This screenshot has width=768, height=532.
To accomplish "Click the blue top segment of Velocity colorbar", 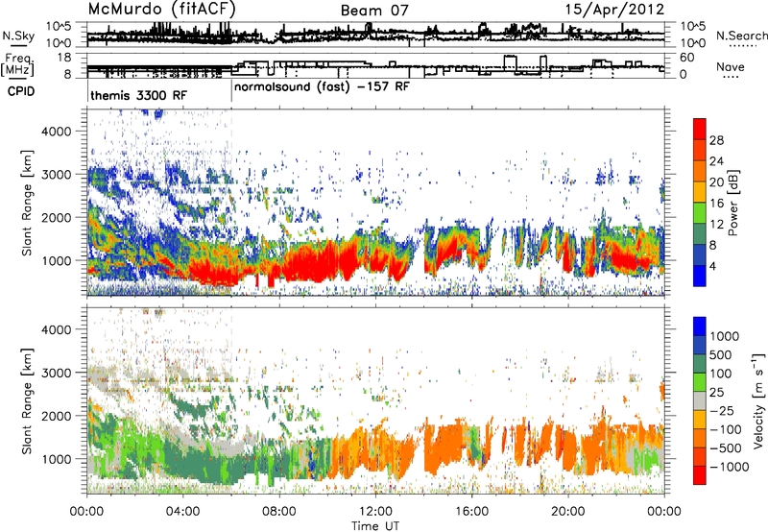I will (x=700, y=326).
